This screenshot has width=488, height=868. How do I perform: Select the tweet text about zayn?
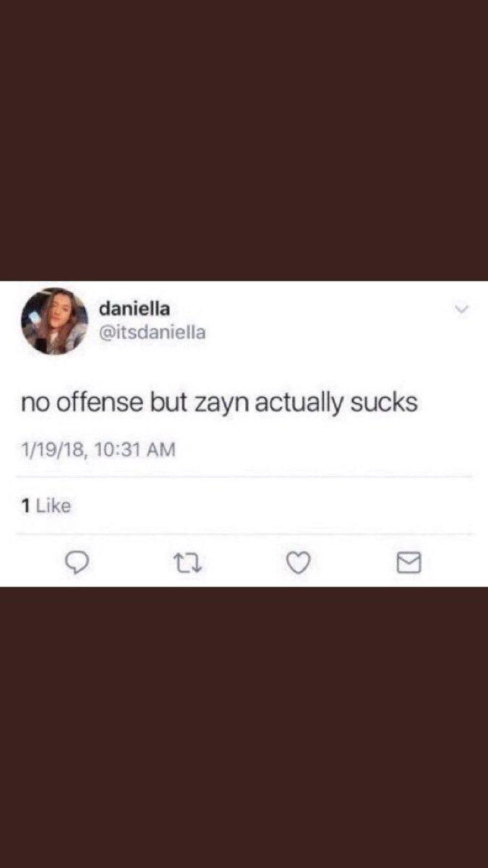point(219,402)
